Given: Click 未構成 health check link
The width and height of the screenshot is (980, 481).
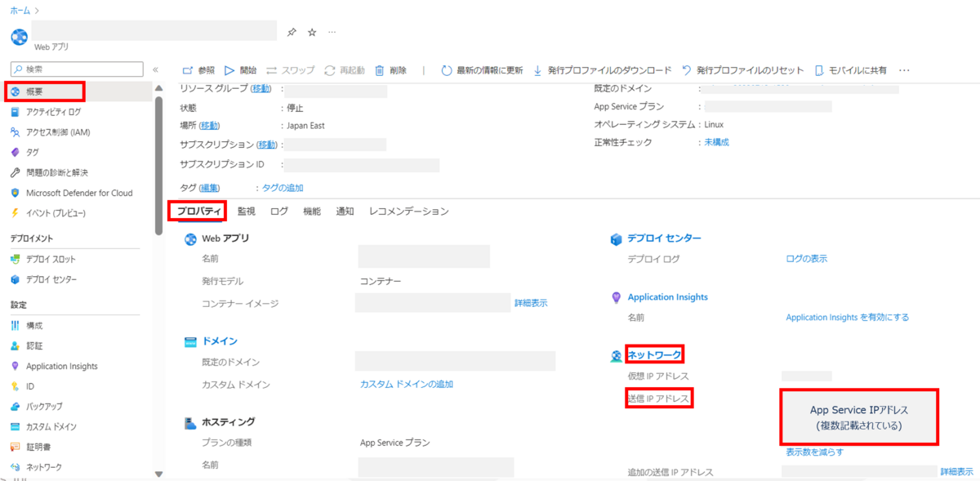Looking at the screenshot, I should 717,142.
